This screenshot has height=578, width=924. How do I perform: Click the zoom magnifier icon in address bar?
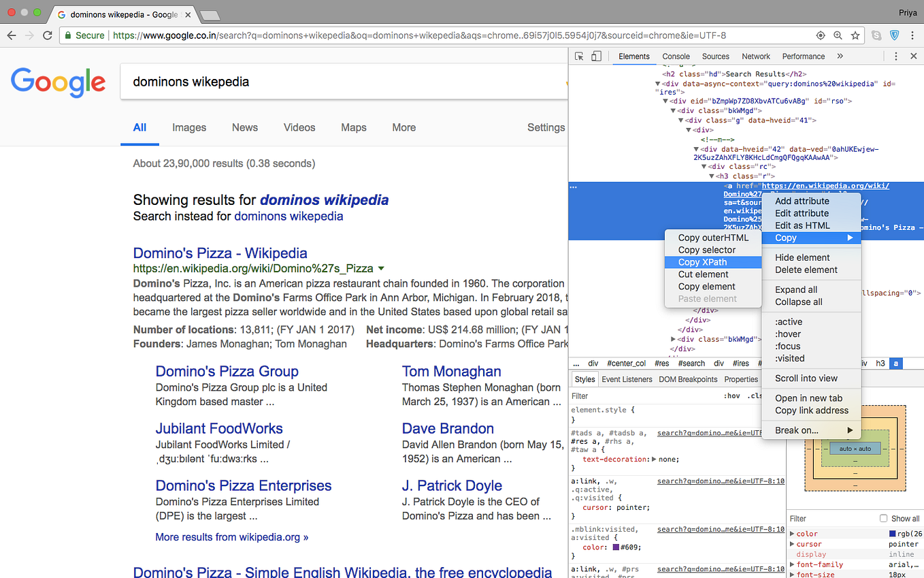tap(838, 35)
